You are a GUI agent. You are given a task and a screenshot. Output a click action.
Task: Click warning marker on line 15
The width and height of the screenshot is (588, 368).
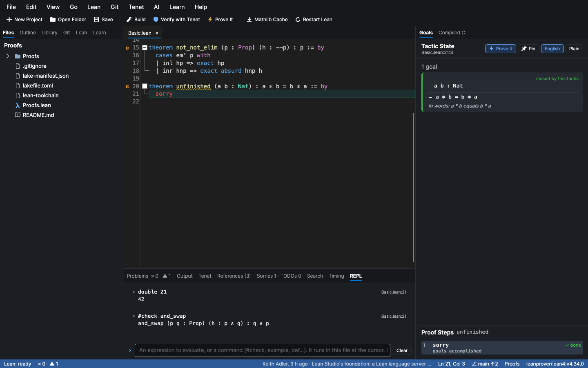(x=127, y=48)
